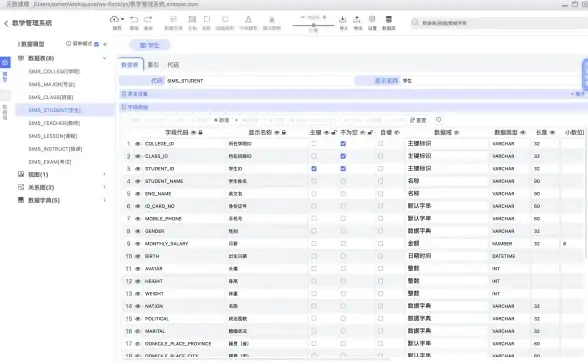Screen dimensions: 588x363
Task: Open data domain dropdown for AVATAR row
Action: 446,268
